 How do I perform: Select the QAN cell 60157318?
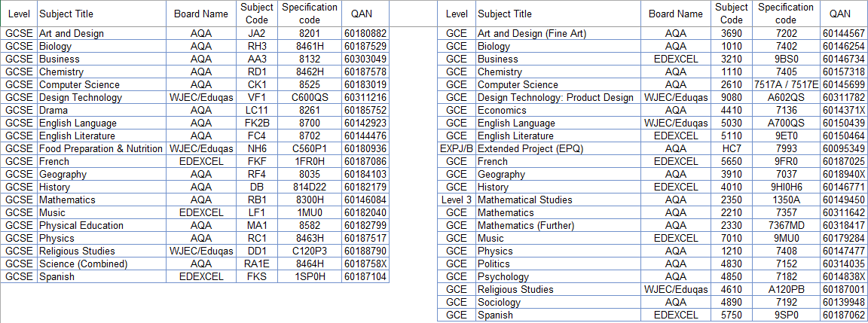[x=844, y=72]
